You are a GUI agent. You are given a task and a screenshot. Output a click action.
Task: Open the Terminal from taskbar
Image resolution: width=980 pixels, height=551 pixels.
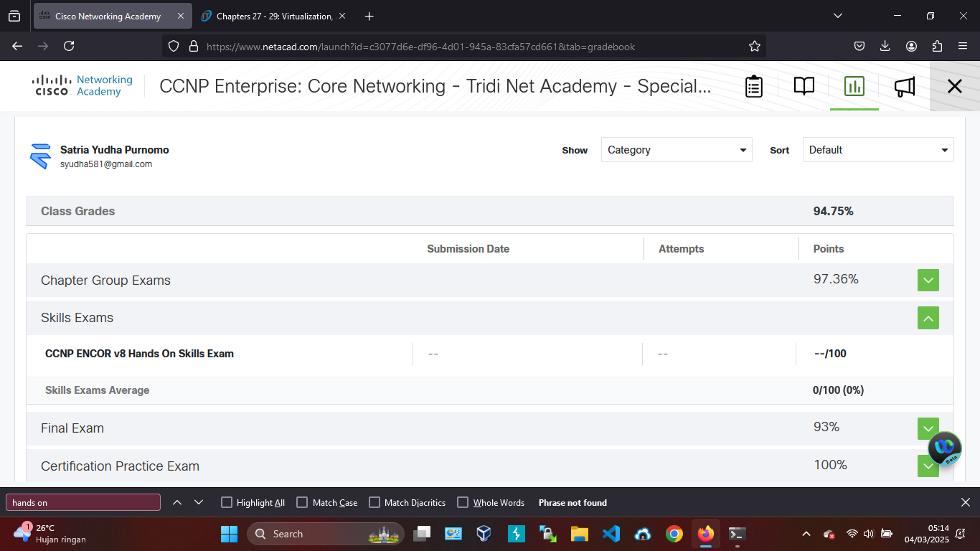coord(737,534)
